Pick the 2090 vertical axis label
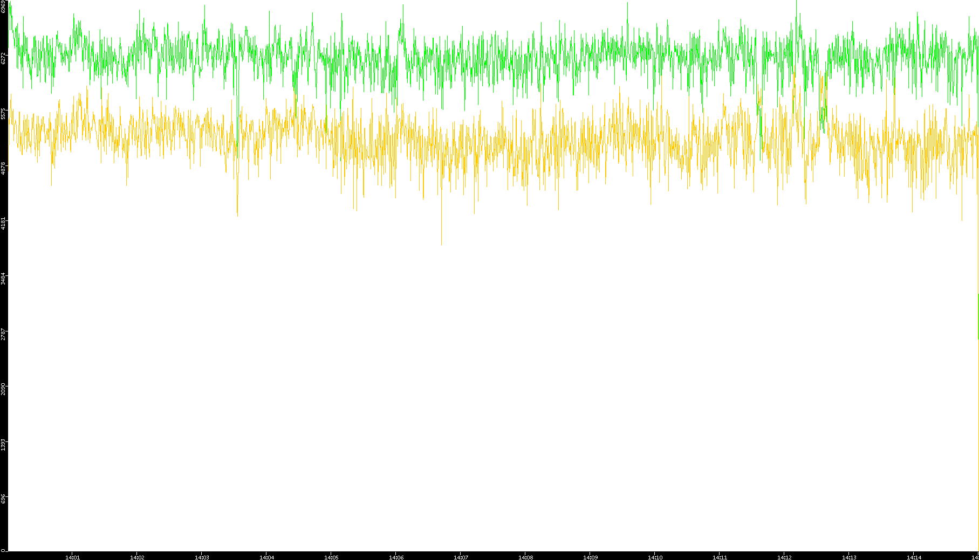This screenshot has width=979, height=560. 3,389
